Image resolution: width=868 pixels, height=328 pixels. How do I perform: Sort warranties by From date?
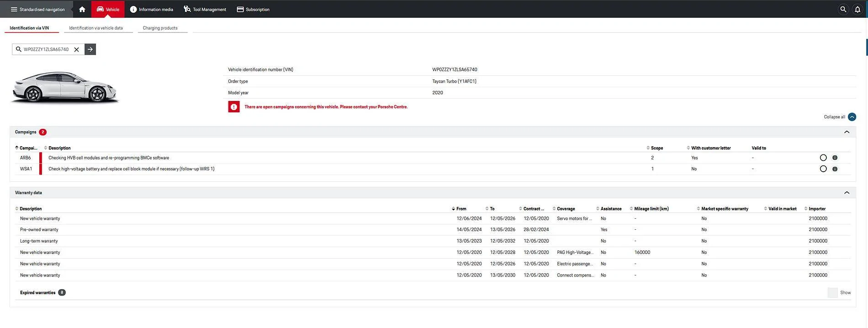(x=459, y=209)
